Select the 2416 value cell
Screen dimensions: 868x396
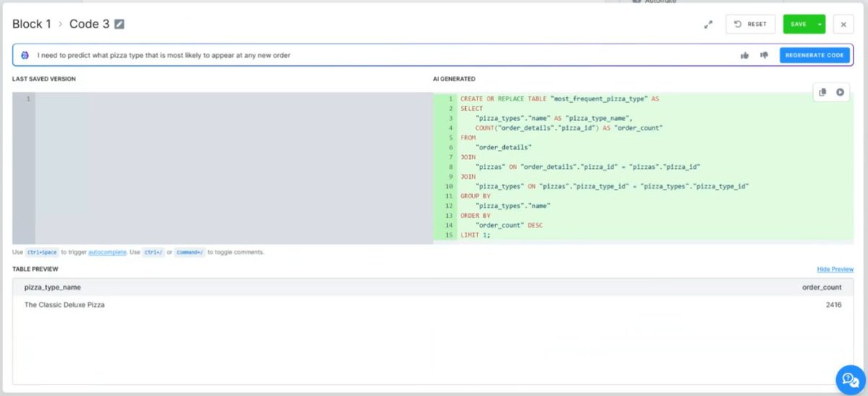[x=833, y=305]
